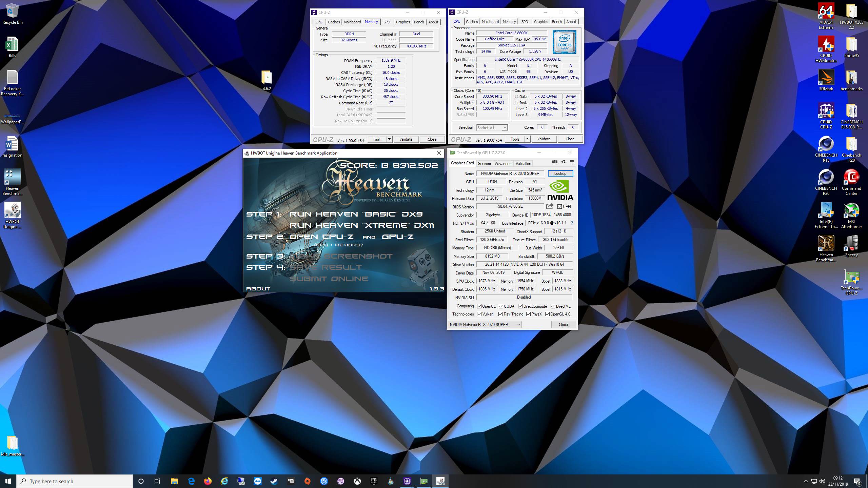
Task: Click the volume icon in system tray
Action: pos(822,481)
